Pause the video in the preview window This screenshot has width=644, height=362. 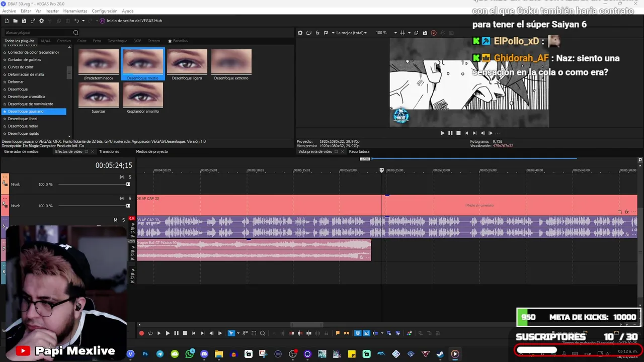point(450,133)
